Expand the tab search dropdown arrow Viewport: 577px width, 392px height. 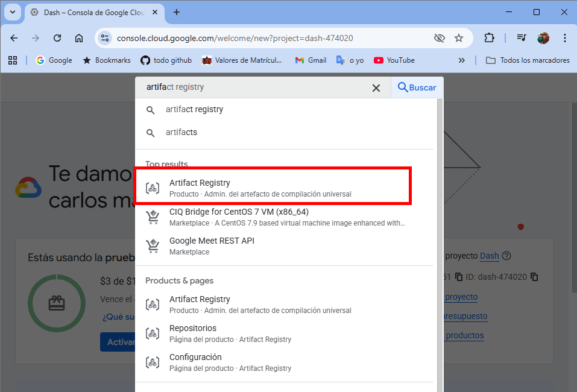click(13, 12)
